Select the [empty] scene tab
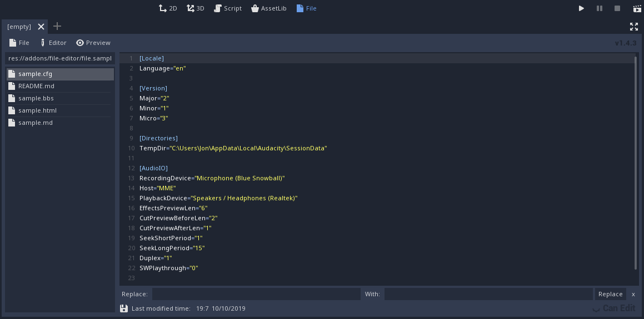Screen dimensions: 644x319 coord(19,27)
